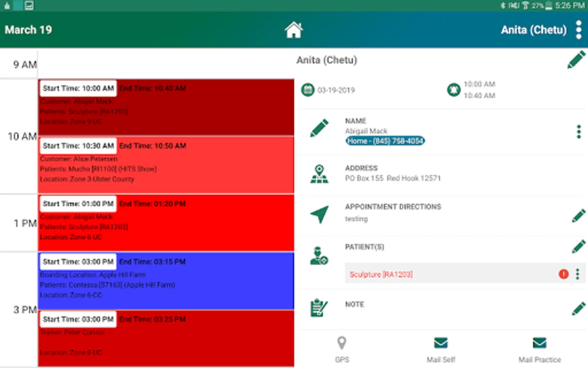Image resolution: width=588 pixels, height=368 pixels.
Task: Open the 01:00 PM Abigail Mack appointment
Action: (166, 223)
